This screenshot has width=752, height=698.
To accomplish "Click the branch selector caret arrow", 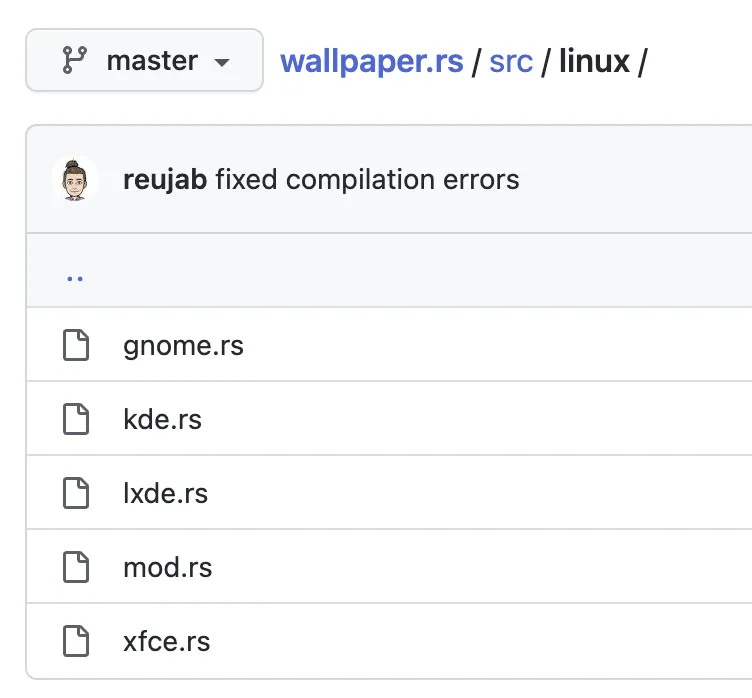I will (x=222, y=62).
